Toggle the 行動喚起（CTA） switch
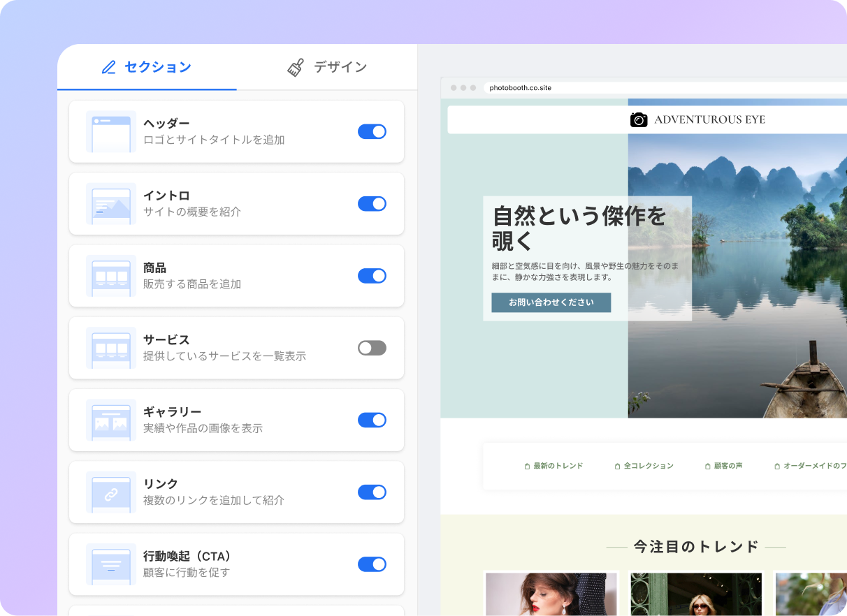847x616 pixels. [x=372, y=564]
